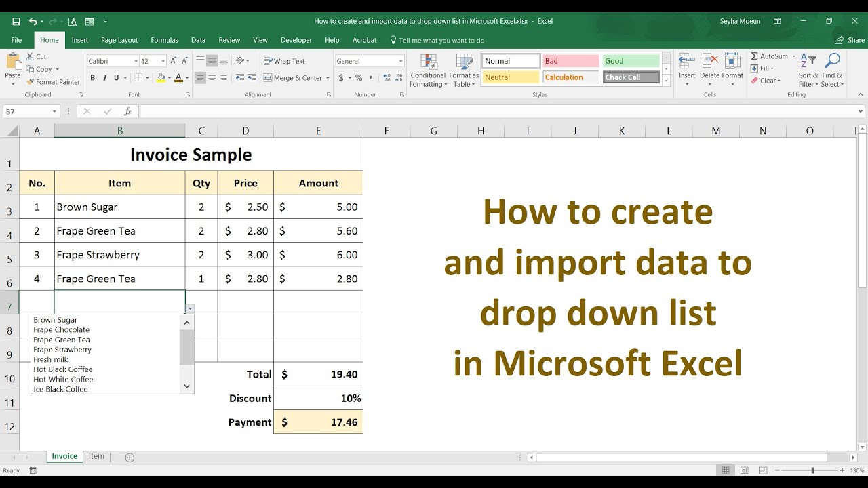Screen dimensions: 868x488
Task: Open the font name dropdown Calibri
Action: pos(136,61)
